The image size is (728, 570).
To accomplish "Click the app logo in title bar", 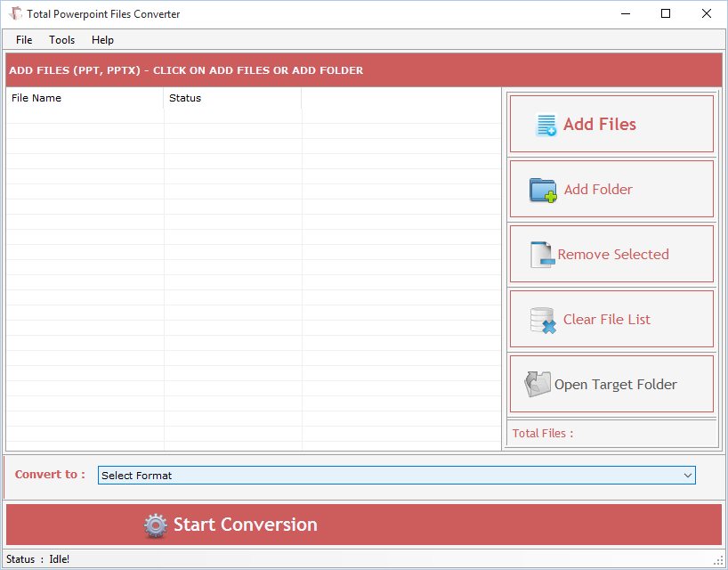I will (15, 13).
